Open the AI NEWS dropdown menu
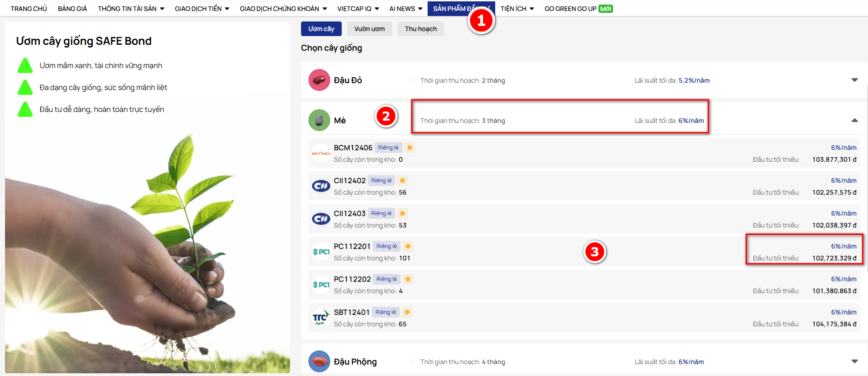This screenshot has width=868, height=376. (406, 9)
